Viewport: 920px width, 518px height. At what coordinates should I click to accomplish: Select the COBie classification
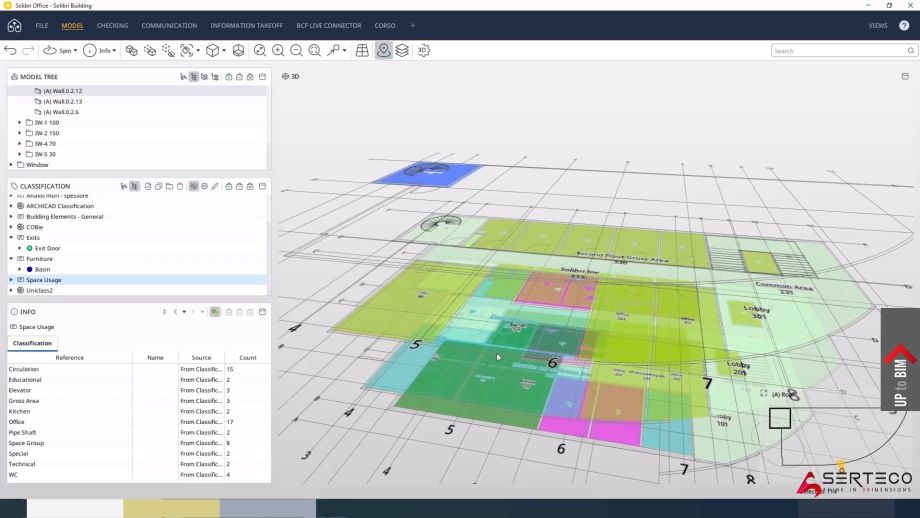35,227
